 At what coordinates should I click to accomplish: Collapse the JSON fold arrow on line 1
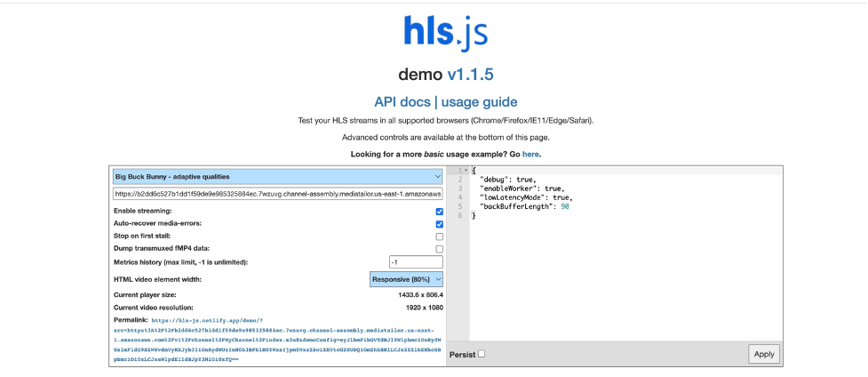[x=466, y=170]
